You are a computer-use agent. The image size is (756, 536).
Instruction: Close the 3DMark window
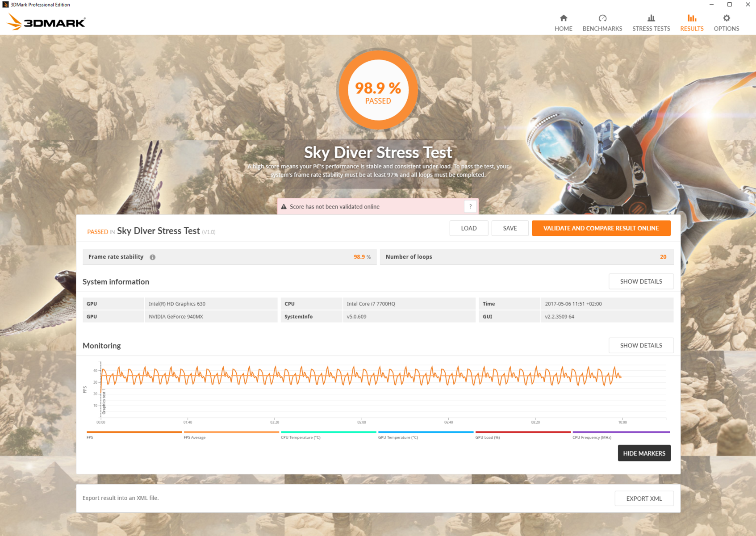748,4
